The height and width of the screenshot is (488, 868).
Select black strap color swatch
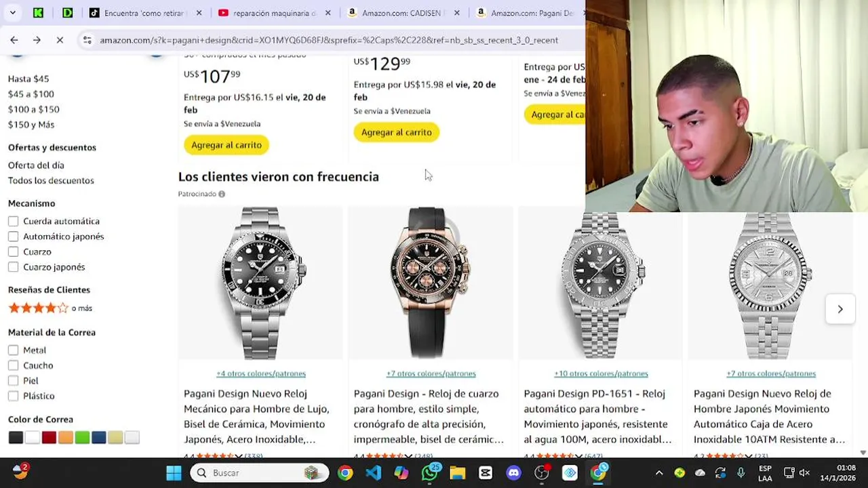coord(16,438)
